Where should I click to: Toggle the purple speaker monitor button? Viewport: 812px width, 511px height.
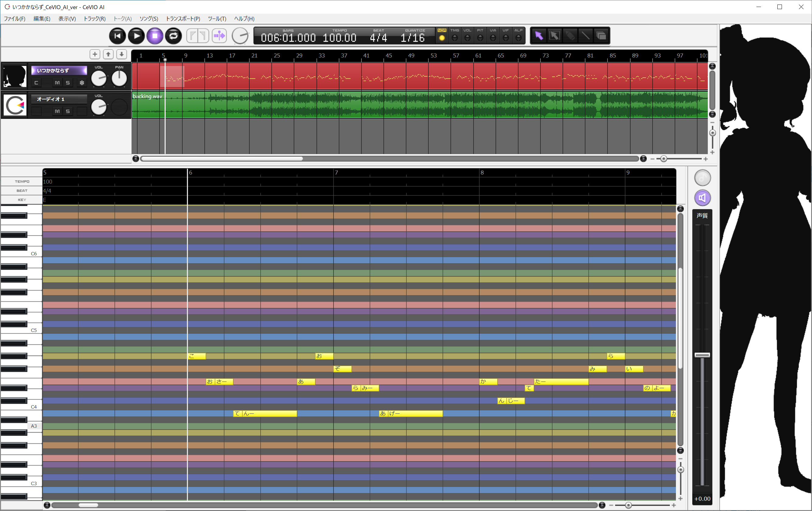702,198
